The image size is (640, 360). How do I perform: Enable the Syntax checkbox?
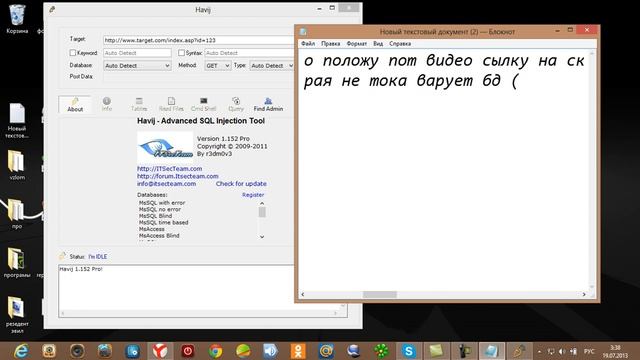[181, 53]
